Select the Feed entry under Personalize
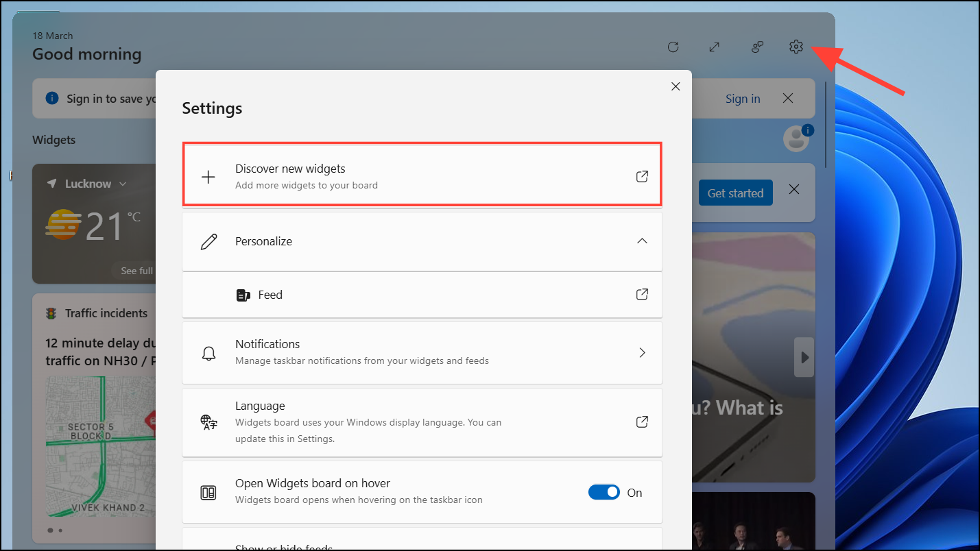980x551 pixels. click(x=270, y=295)
